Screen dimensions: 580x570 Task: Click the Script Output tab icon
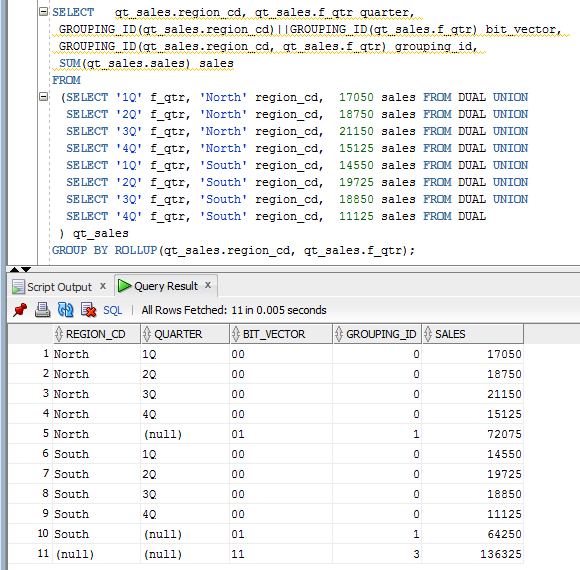tap(18, 287)
